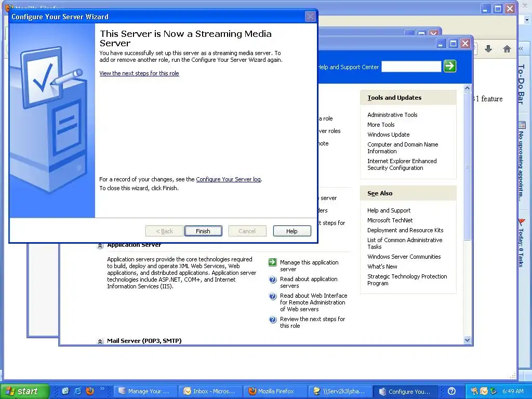Expand Quick Launch overflow chevron
Image resolution: width=532 pixels, height=399 pixels.
point(102,388)
